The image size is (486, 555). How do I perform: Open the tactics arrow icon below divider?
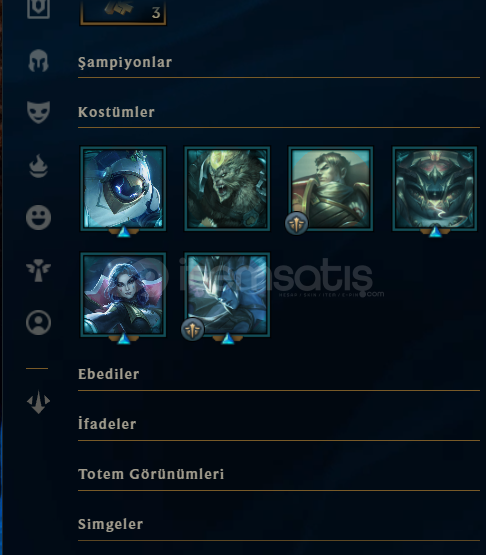[x=38, y=402]
